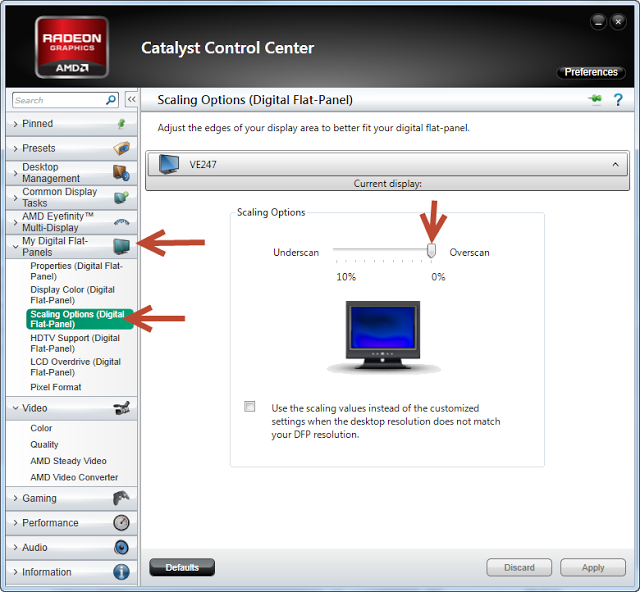Click the monitor preview image

[x=383, y=336]
